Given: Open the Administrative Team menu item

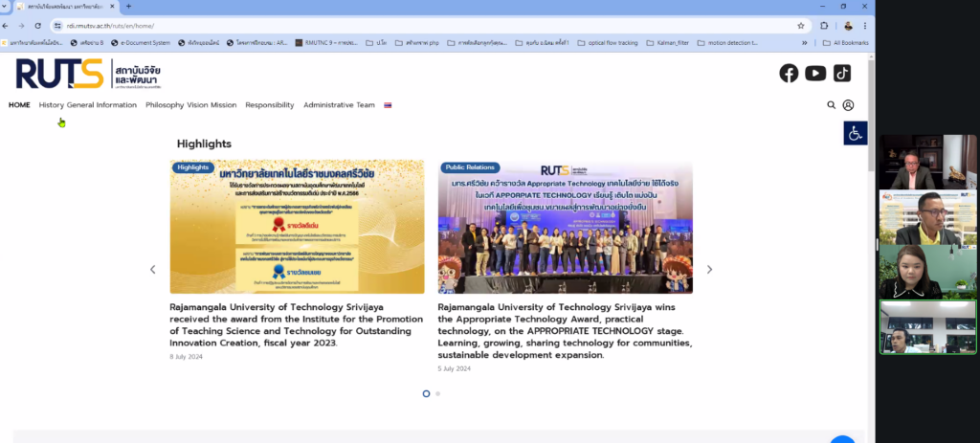Looking at the screenshot, I should (340, 105).
